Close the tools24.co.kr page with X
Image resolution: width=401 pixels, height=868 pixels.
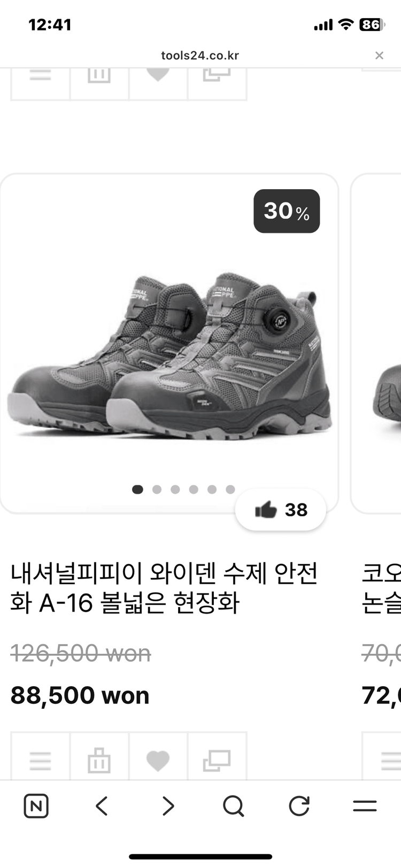379,56
